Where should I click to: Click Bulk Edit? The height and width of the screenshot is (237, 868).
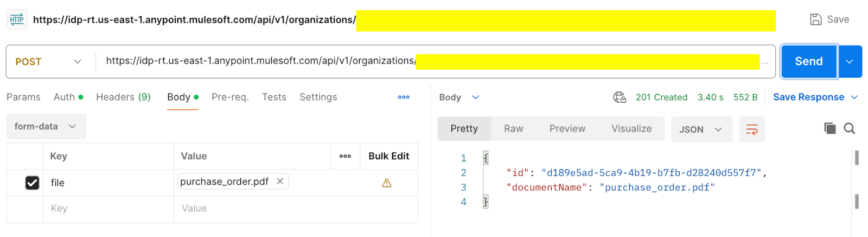pos(388,156)
